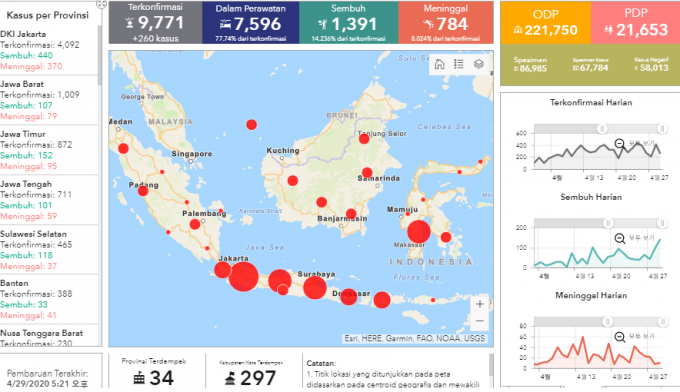Click the Terkonfirmasi Harian range slider left handle
Image resolution: width=680 pixels, height=392 pixels.
602,128
